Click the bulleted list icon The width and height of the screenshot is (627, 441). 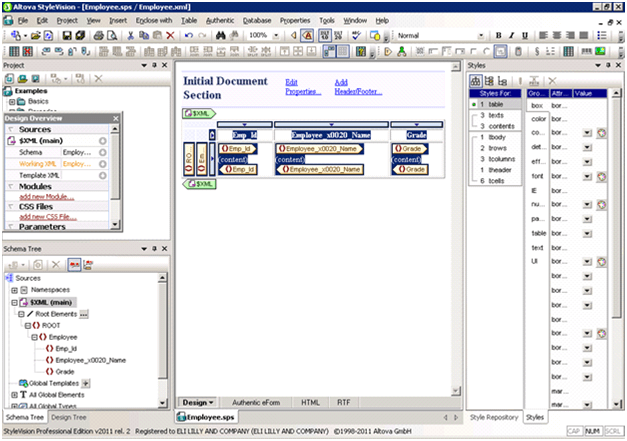coord(601,36)
